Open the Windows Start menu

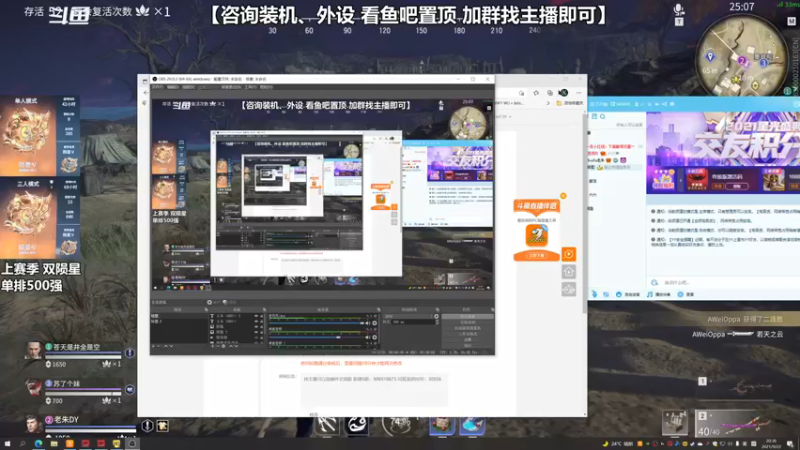pyautogui.click(x=7, y=443)
